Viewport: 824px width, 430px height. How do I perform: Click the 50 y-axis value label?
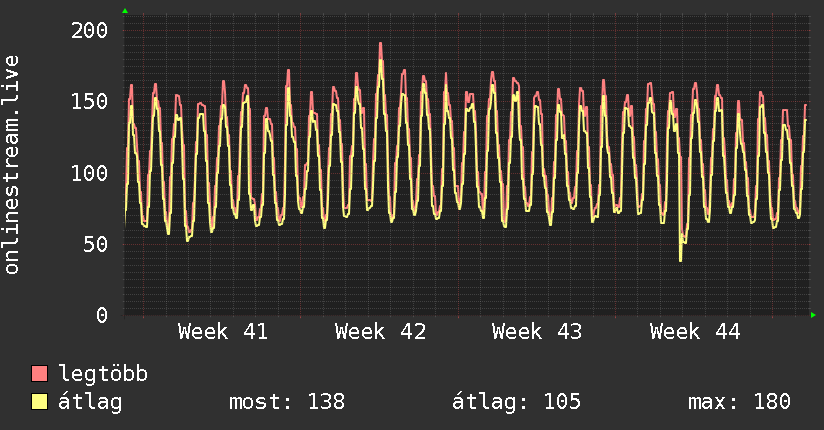(96, 244)
